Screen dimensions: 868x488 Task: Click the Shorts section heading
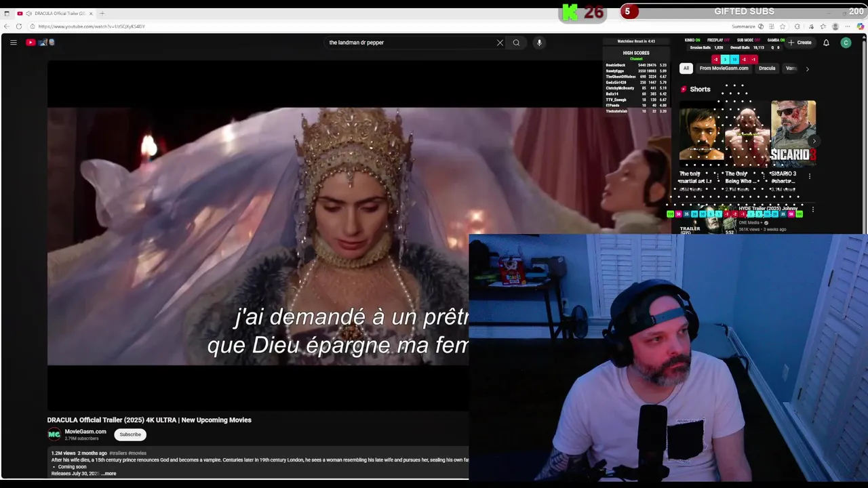coord(700,89)
